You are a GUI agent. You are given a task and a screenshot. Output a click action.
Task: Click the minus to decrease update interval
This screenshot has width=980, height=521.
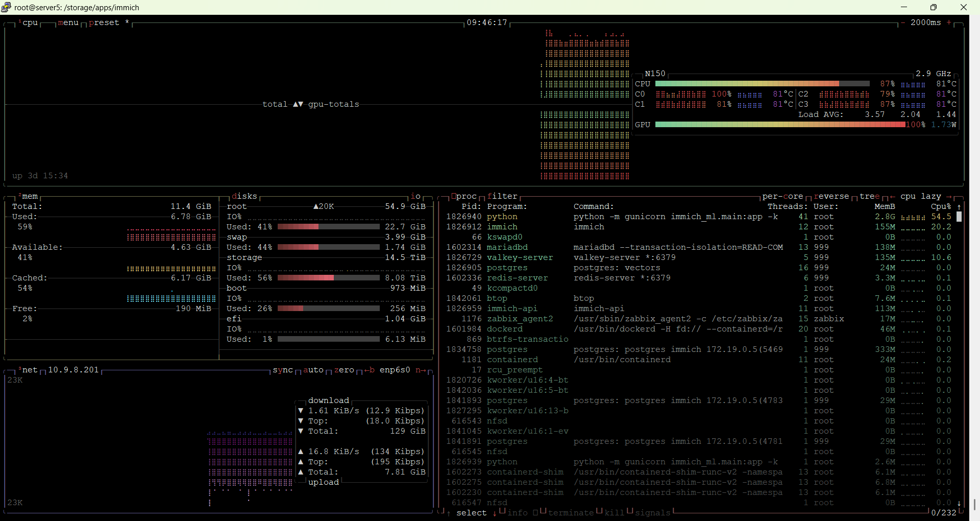pyautogui.click(x=903, y=22)
